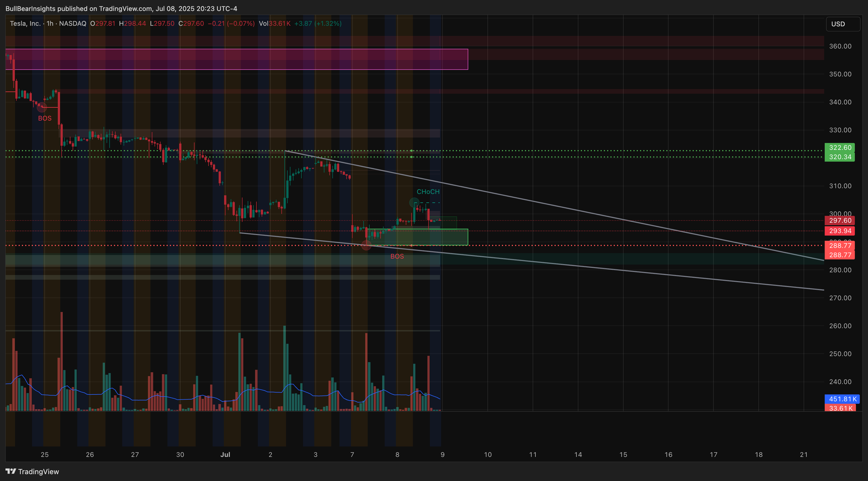Click the 350.00 price axis tick
The height and width of the screenshot is (481, 868).
(840, 74)
